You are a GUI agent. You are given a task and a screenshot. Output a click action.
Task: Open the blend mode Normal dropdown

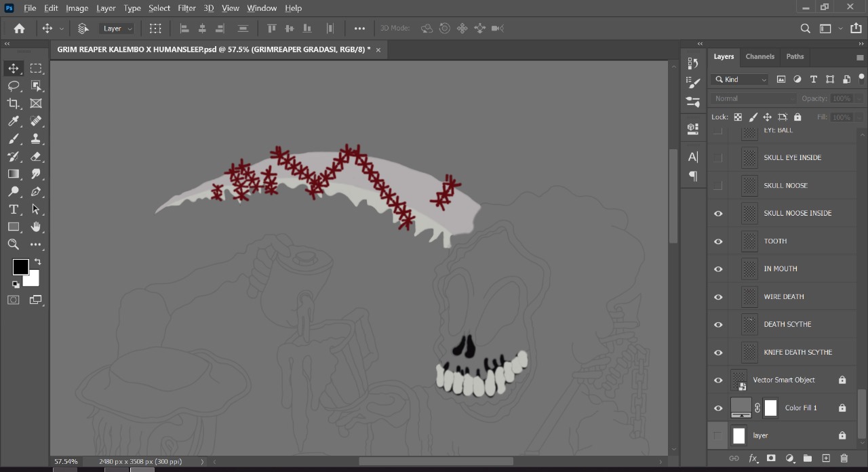click(x=753, y=98)
